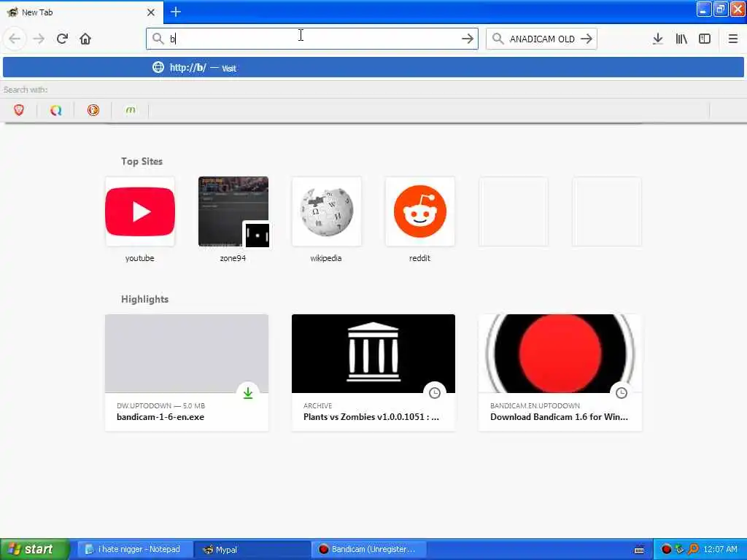
Task: Open a new tab with plus button
Action: [175, 12]
